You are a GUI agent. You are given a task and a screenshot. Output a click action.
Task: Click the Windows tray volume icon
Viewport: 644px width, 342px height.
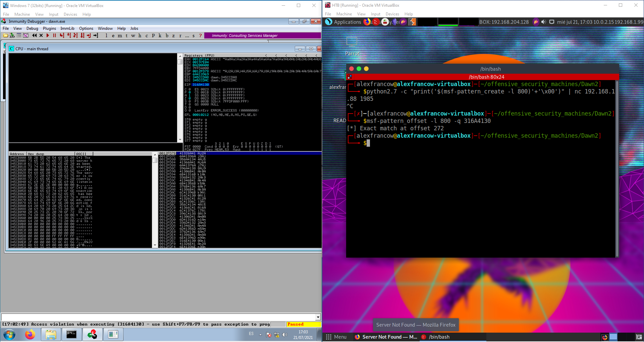pyautogui.click(x=285, y=334)
